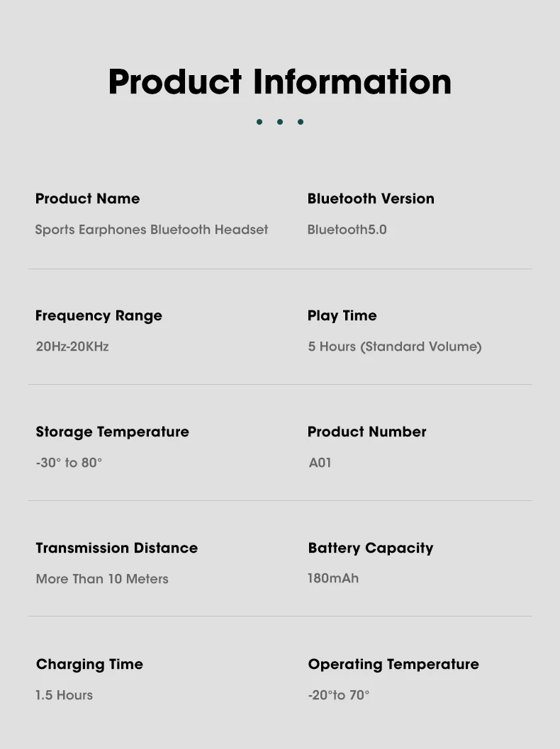Select the Play Time label
Image resolution: width=560 pixels, height=749 pixels.
(x=342, y=316)
